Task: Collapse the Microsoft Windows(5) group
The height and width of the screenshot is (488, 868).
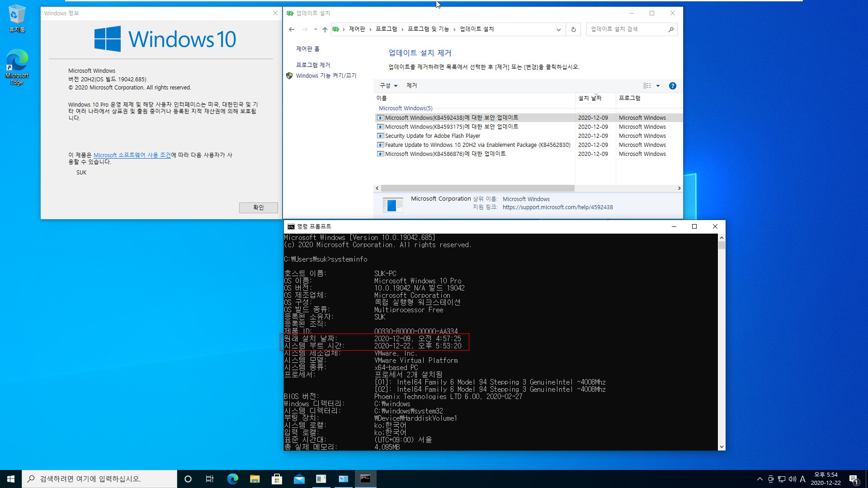Action: (406, 108)
